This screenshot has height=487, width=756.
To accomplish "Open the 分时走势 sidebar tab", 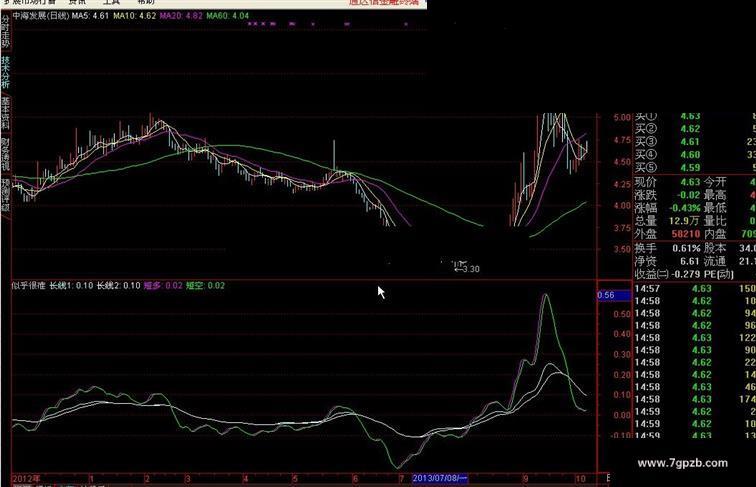I will tap(5, 32).
